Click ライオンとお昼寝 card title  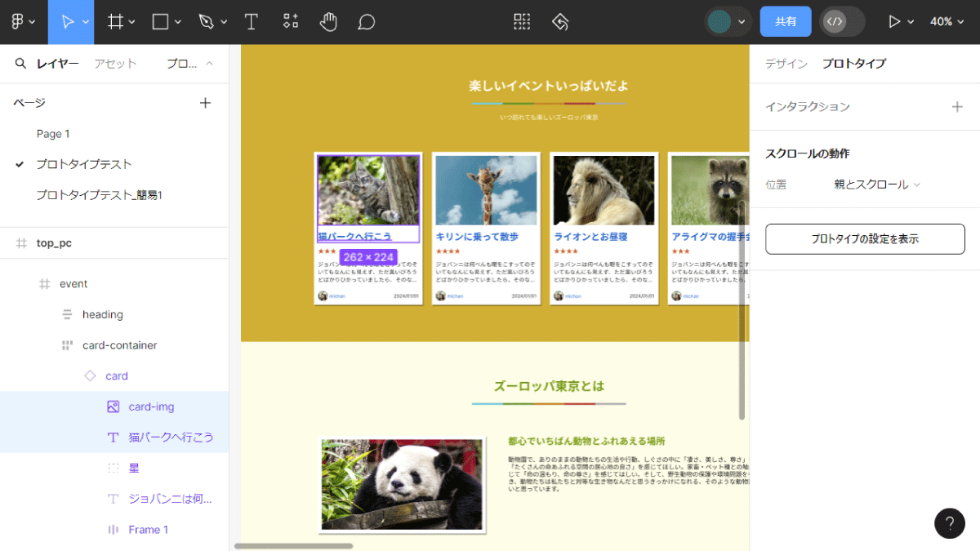590,237
